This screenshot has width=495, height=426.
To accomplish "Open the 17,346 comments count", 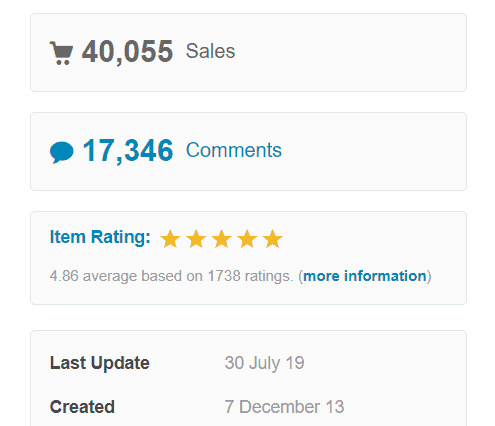I will point(128,151).
